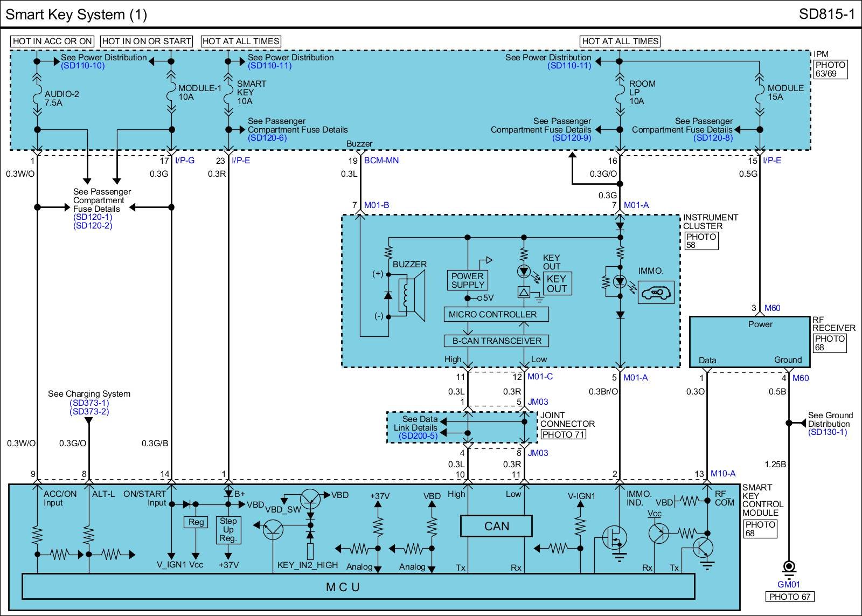Viewport: 862px width, 616px height.
Task: Open the SD373-1 charging system link
Action: click(x=89, y=403)
